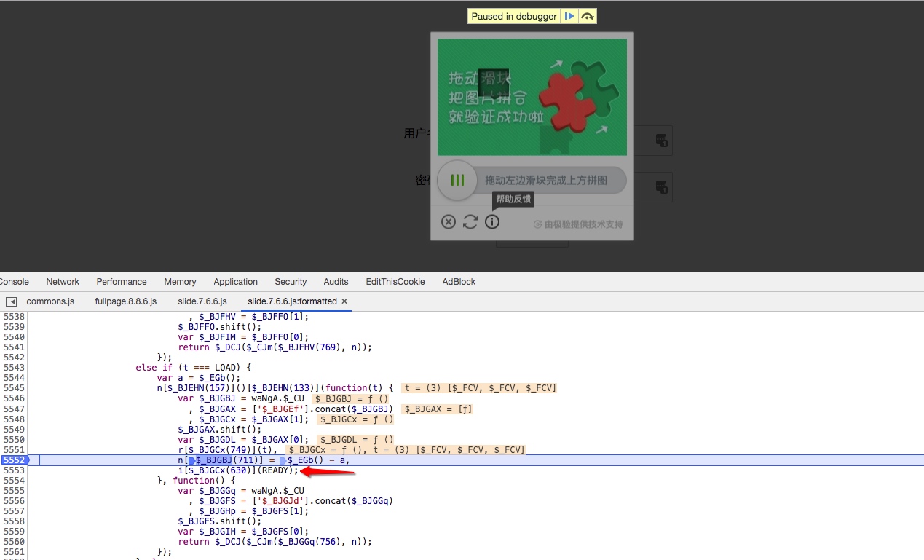This screenshot has height=560, width=924.
Task: Close the slider captcha popup
Action: pyautogui.click(x=449, y=222)
